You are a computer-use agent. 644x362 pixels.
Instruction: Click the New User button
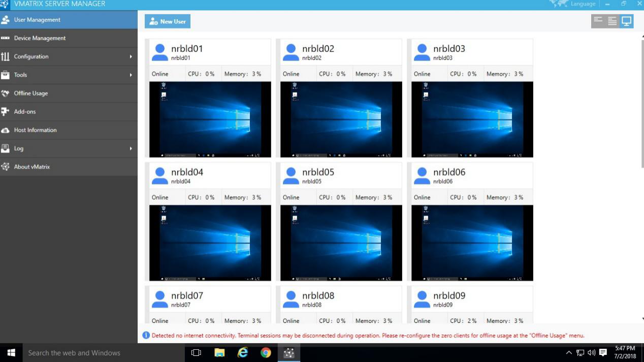168,21
